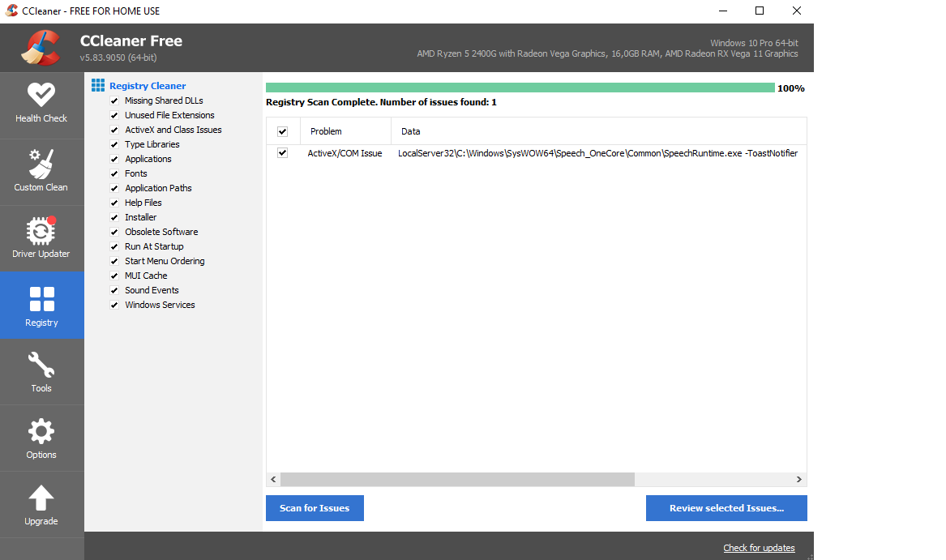This screenshot has height=560, width=946.
Task: Sort results by Problem column
Action: point(345,131)
